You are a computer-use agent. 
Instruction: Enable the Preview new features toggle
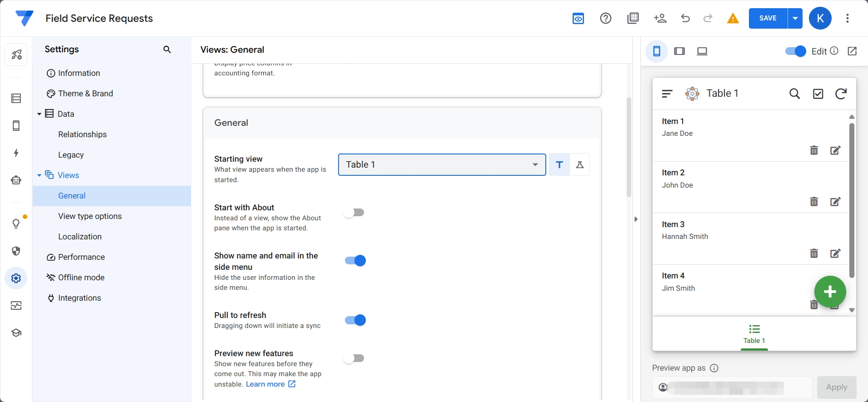[354, 358]
